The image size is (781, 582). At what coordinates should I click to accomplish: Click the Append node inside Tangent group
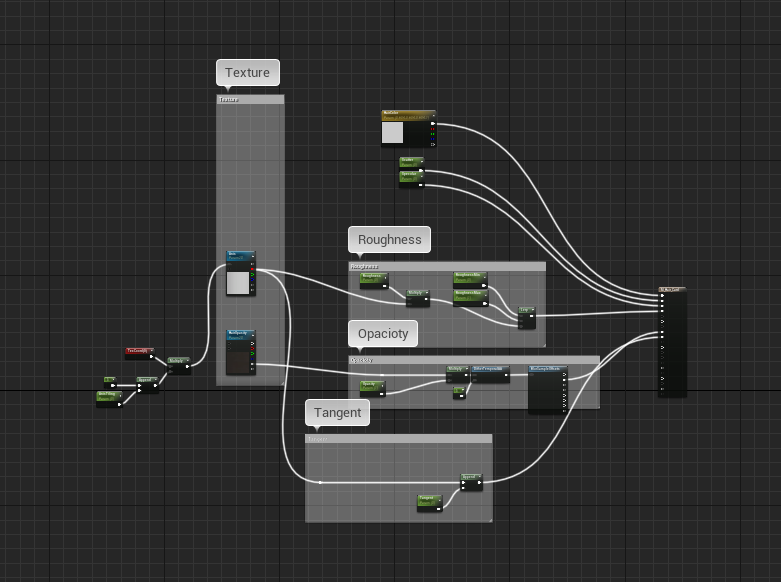click(x=471, y=478)
